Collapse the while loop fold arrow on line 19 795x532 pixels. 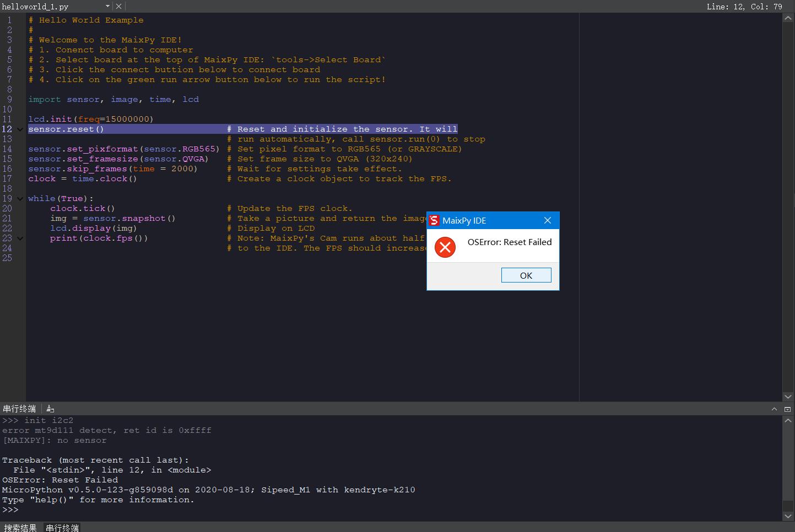[x=20, y=199]
